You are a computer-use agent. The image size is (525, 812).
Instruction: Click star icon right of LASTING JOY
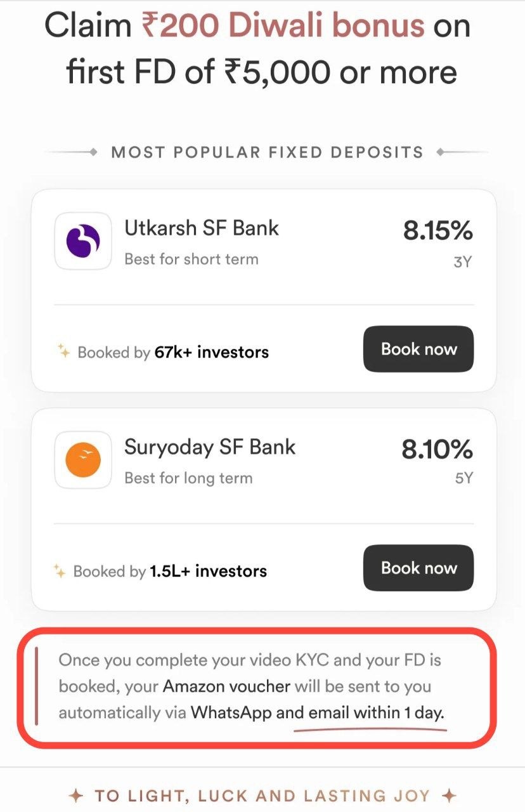click(449, 796)
